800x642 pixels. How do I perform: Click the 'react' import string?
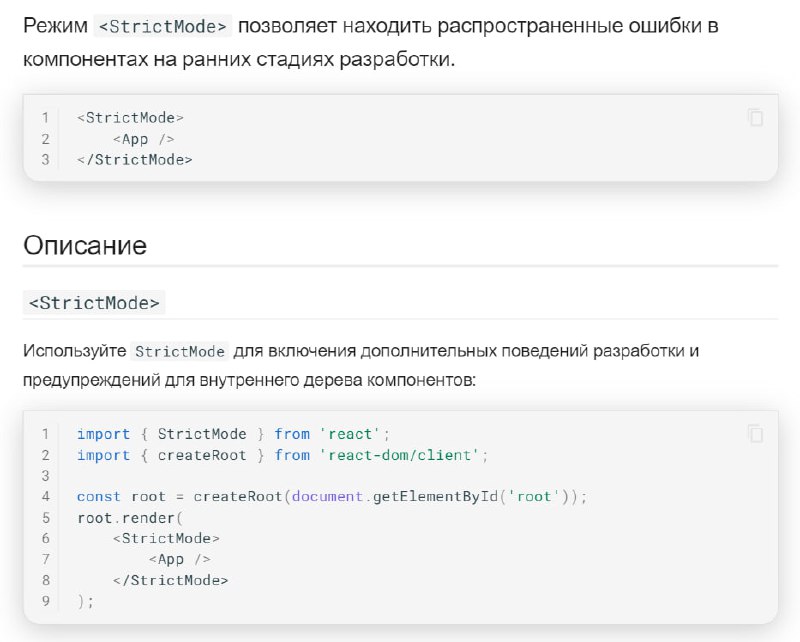[350, 434]
